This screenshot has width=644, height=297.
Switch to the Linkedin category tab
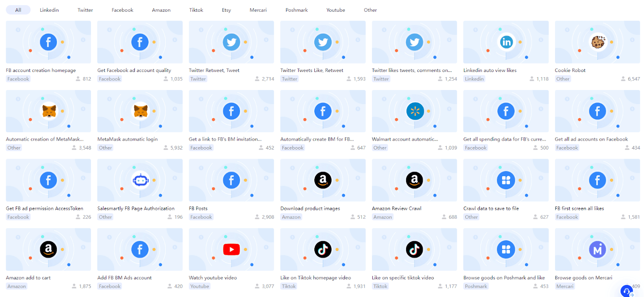[x=49, y=10]
